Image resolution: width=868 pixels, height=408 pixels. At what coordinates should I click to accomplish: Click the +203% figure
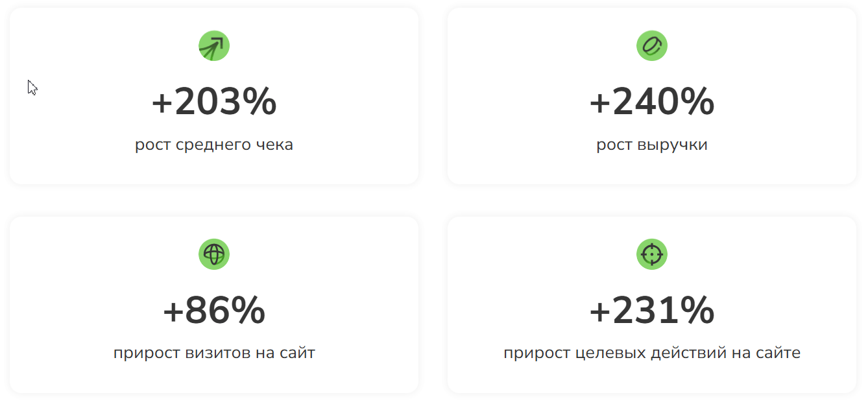click(214, 102)
